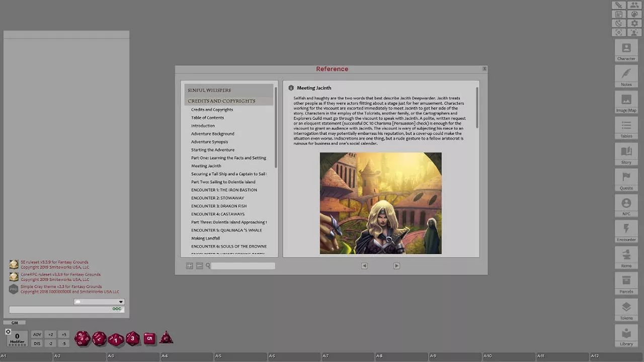The image size is (644, 362).
Task: Open the Character sidebar button
Action: click(626, 51)
